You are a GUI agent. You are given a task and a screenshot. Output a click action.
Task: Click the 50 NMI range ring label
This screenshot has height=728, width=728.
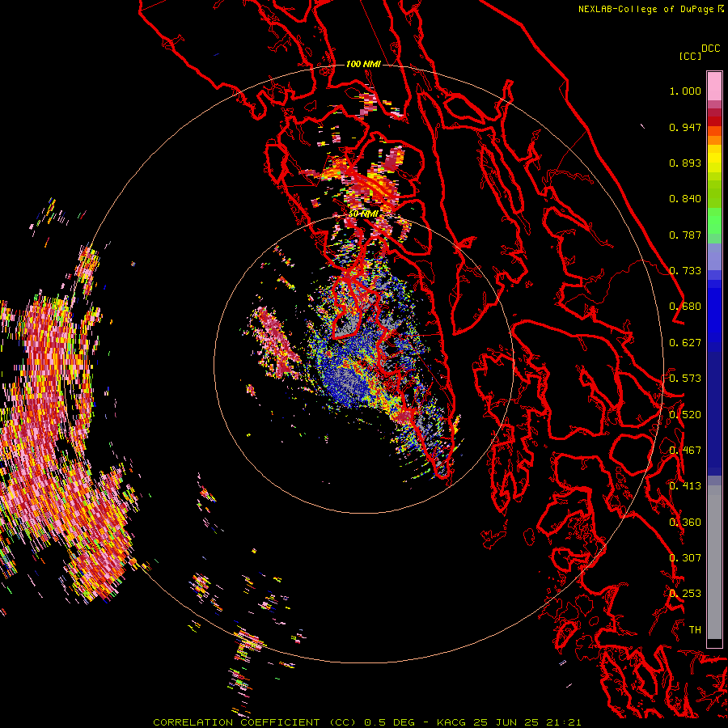click(x=363, y=214)
